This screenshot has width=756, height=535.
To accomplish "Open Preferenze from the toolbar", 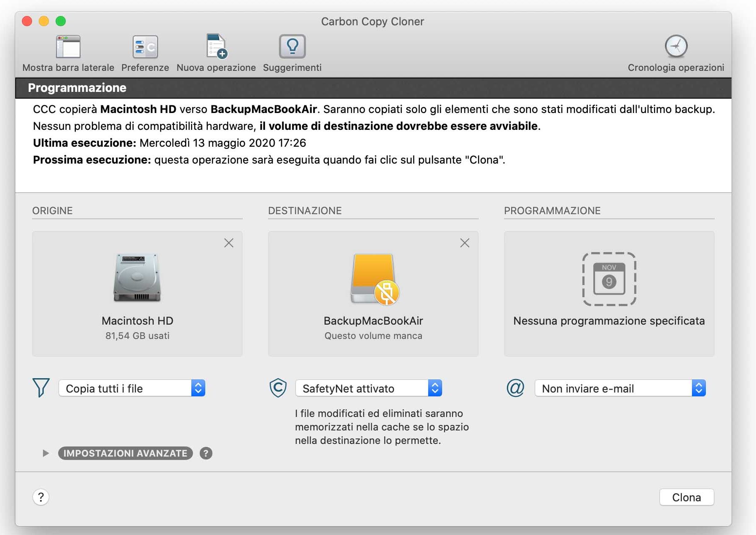I will [145, 46].
